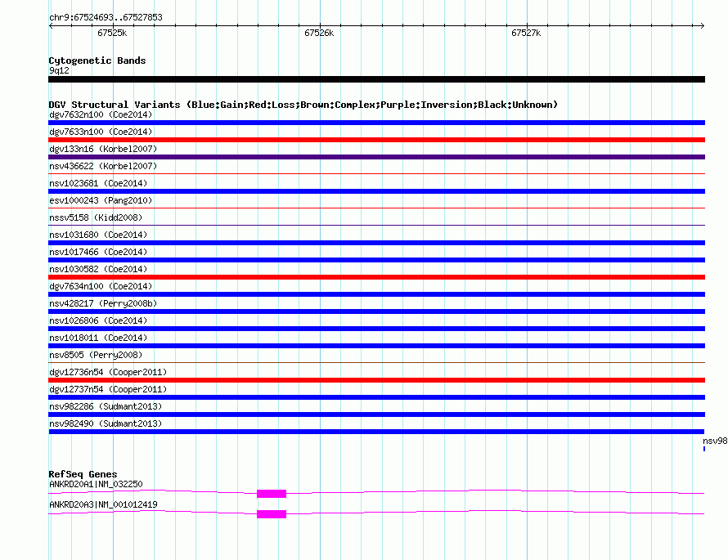Click variant label nsv982490 (Sudmant2013)
Screen dimensions: 728x560
(x=106, y=423)
